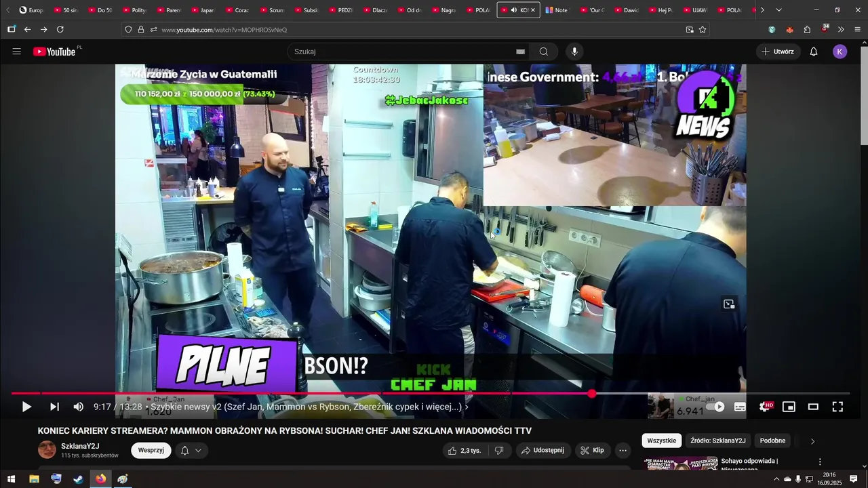Reload the current page
The width and height of the screenshot is (868, 488).
pos(60,30)
